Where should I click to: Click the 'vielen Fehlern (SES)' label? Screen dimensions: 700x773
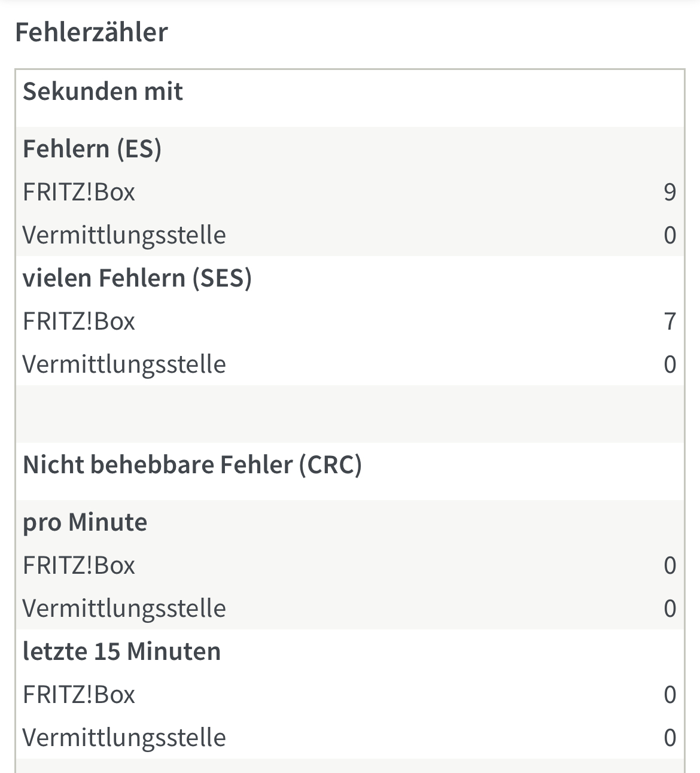tap(137, 278)
